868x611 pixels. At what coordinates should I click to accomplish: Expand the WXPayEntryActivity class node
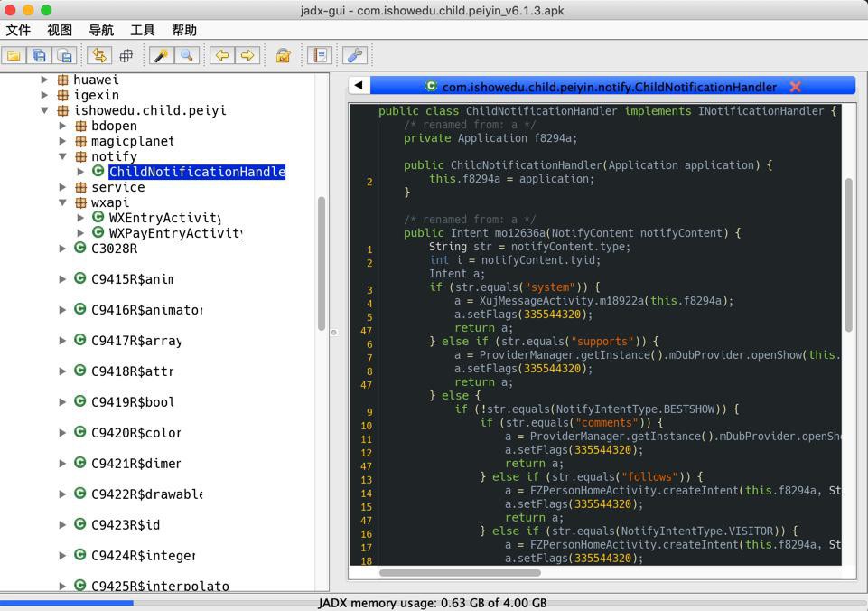point(80,233)
